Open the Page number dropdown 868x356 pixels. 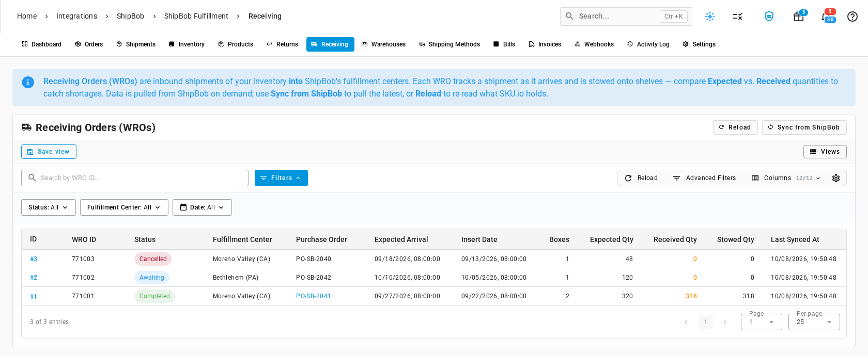762,322
